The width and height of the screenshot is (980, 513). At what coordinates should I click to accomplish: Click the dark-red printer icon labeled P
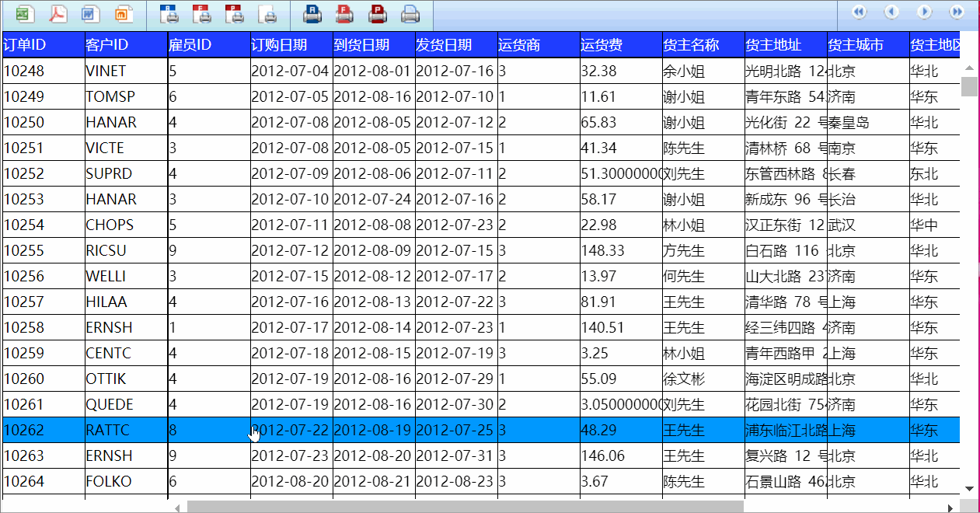pos(378,13)
